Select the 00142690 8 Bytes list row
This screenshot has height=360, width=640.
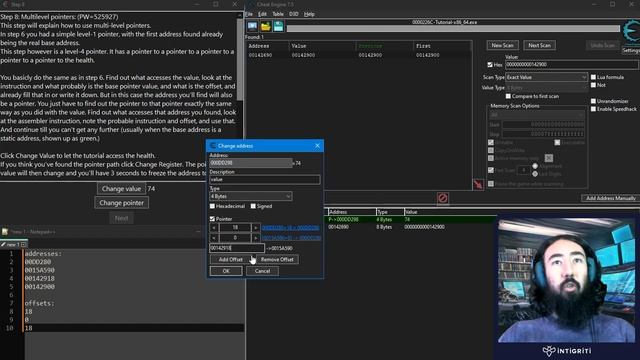click(412, 227)
